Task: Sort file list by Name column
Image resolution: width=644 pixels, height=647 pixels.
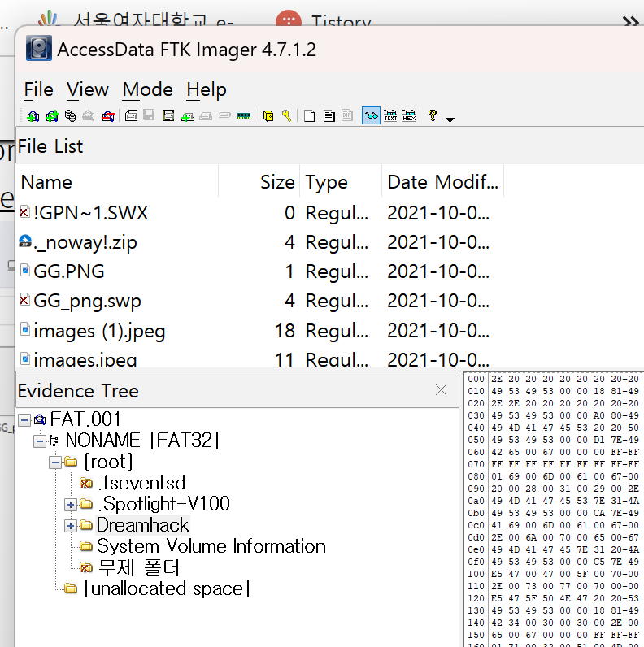Action: 118,182
